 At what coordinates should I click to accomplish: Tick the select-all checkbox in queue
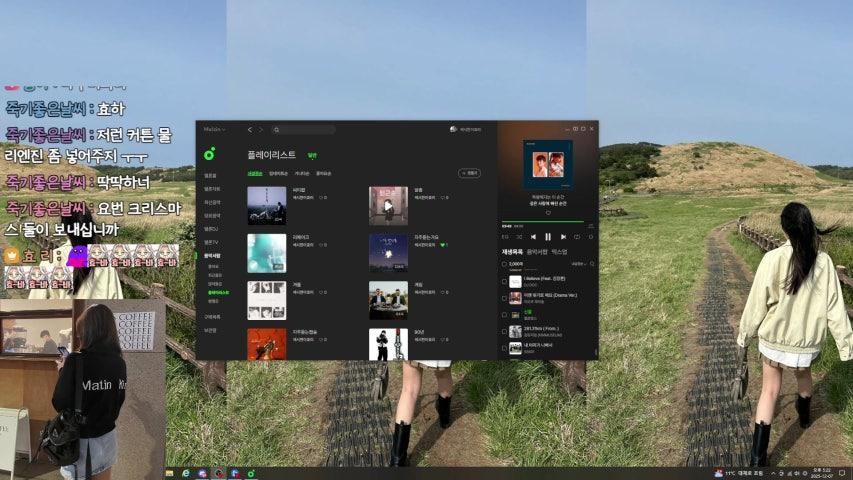[505, 264]
